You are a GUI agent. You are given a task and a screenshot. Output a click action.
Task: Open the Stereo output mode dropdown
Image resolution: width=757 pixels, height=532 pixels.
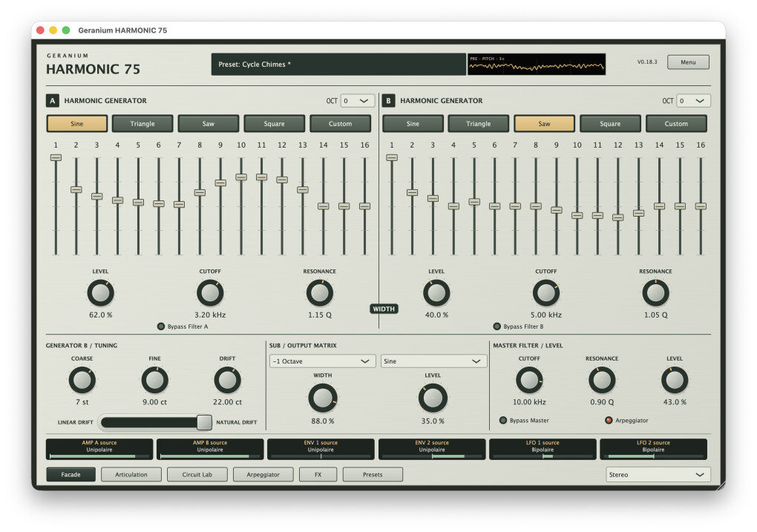point(658,475)
